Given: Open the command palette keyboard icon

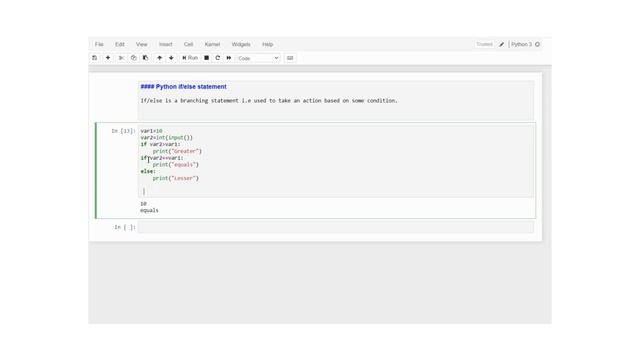Looking at the screenshot, I should pyautogui.click(x=290, y=58).
